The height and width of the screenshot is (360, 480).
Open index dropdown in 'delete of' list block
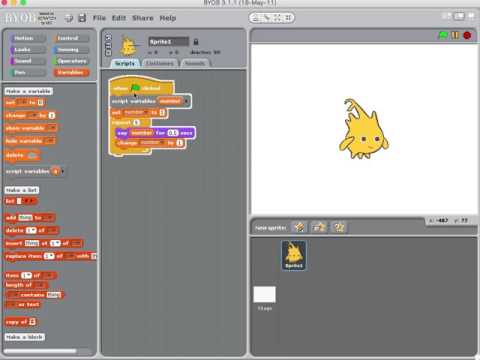click(31, 230)
